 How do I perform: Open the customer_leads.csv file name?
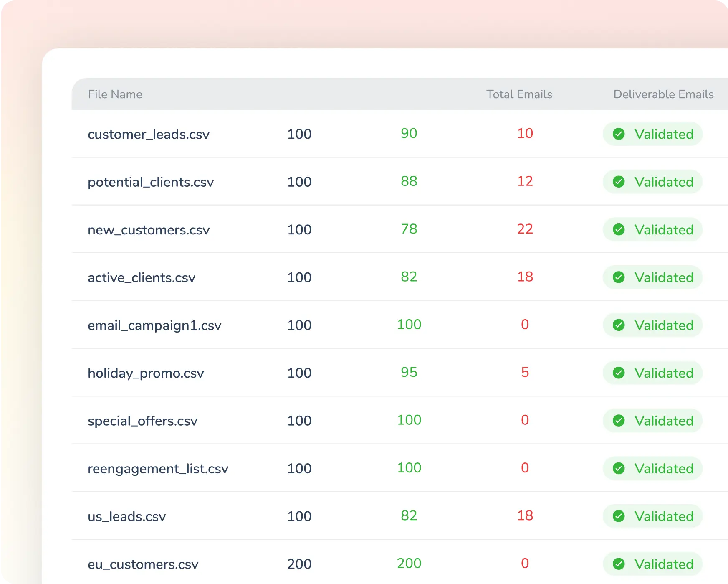[x=148, y=135]
